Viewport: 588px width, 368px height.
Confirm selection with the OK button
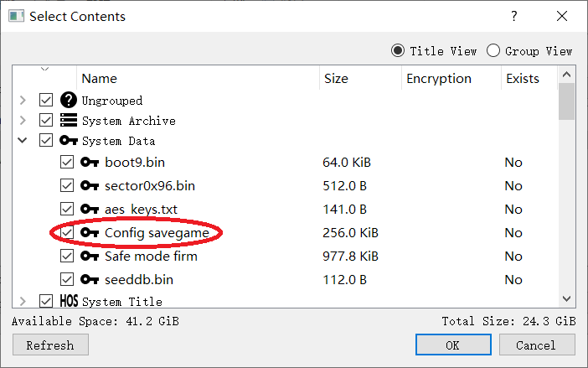pyautogui.click(x=452, y=345)
